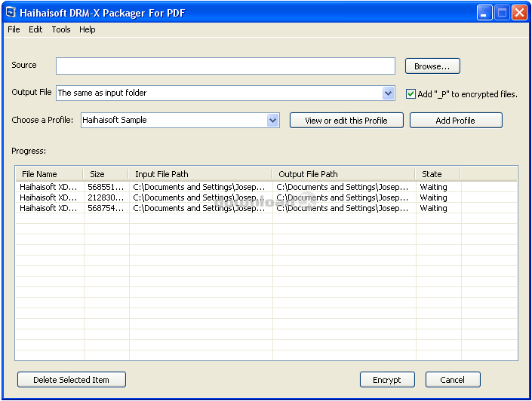This screenshot has width=532, height=401.
Task: Click the app icon in title bar
Action: click(11, 12)
